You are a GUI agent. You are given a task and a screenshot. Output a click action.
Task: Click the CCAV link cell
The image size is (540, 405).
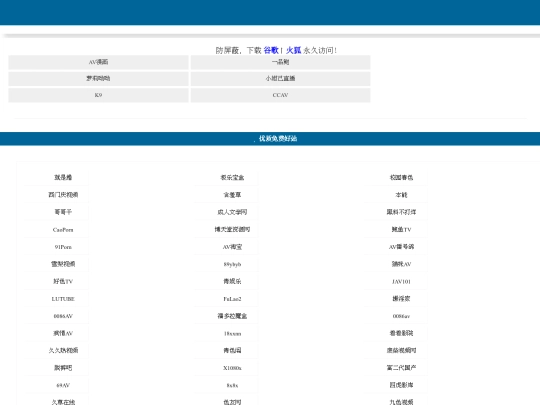pyautogui.click(x=280, y=95)
